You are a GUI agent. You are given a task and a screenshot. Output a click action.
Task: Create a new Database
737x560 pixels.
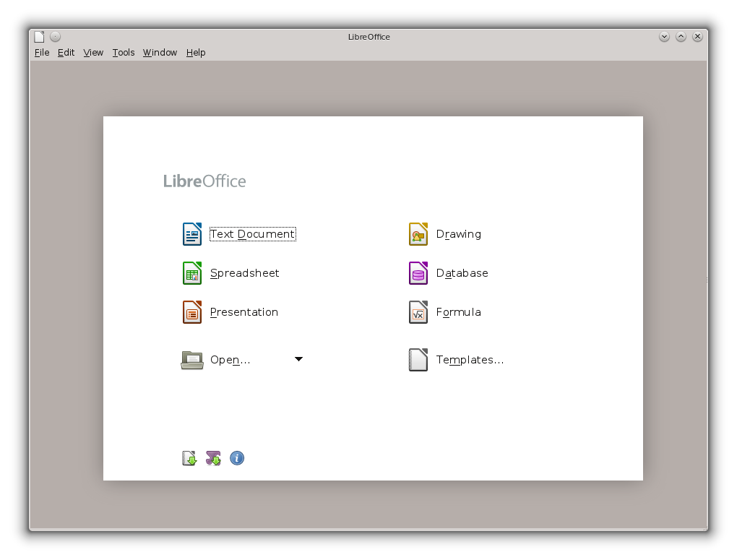[x=462, y=272]
